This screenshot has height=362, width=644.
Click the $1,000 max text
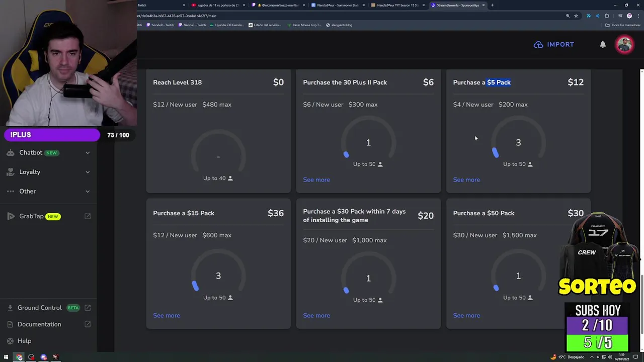click(369, 240)
